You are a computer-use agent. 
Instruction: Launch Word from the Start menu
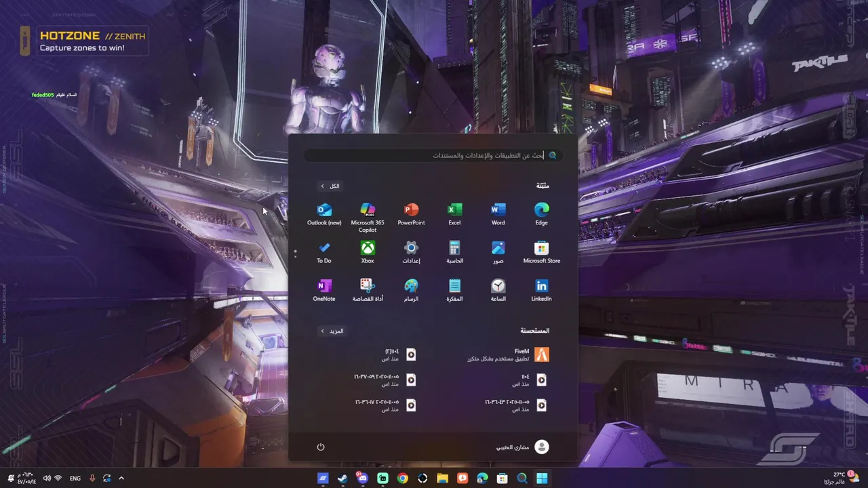pyautogui.click(x=498, y=214)
